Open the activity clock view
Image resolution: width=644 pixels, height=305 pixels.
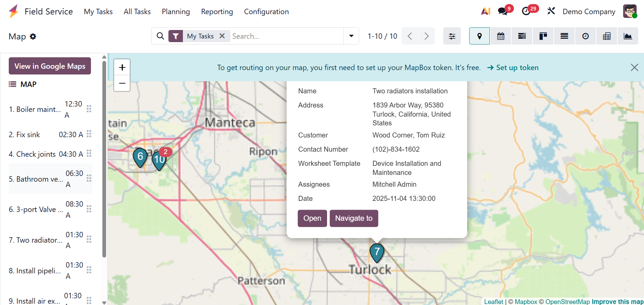click(x=585, y=36)
